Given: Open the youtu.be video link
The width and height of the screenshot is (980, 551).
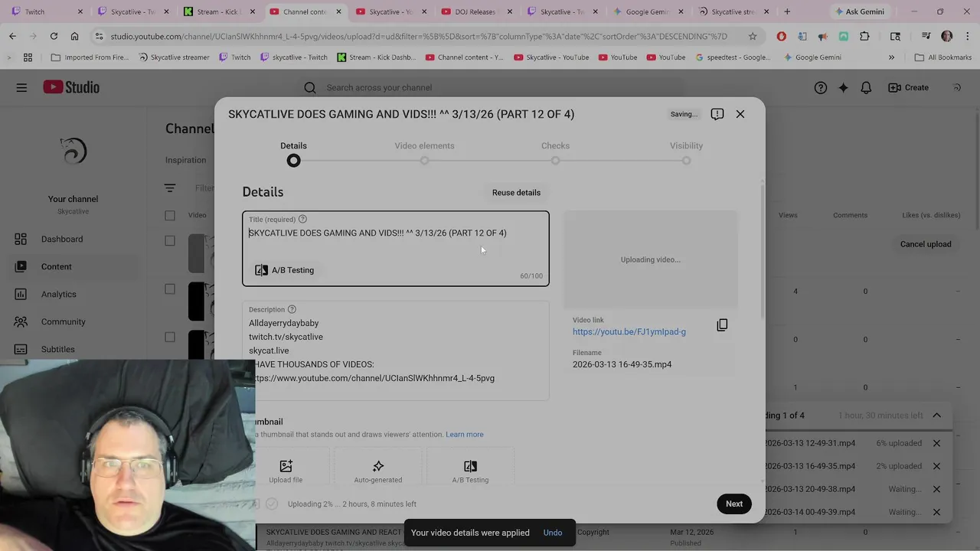Looking at the screenshot, I should [629, 332].
